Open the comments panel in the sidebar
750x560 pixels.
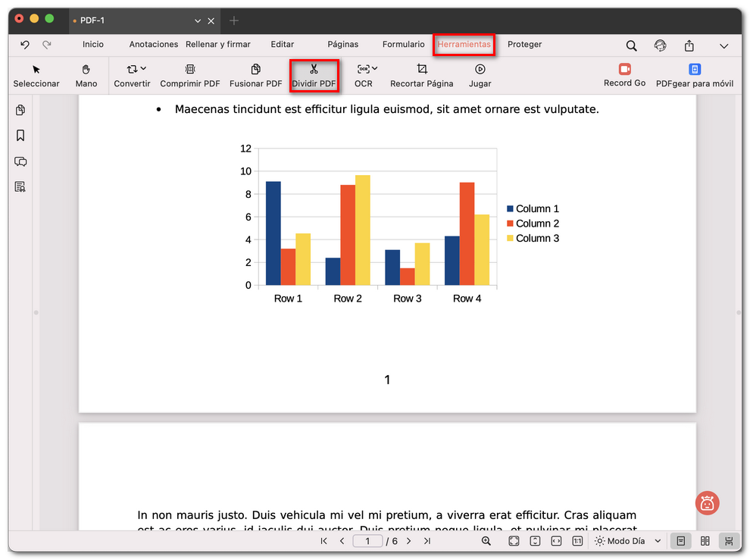point(20,161)
